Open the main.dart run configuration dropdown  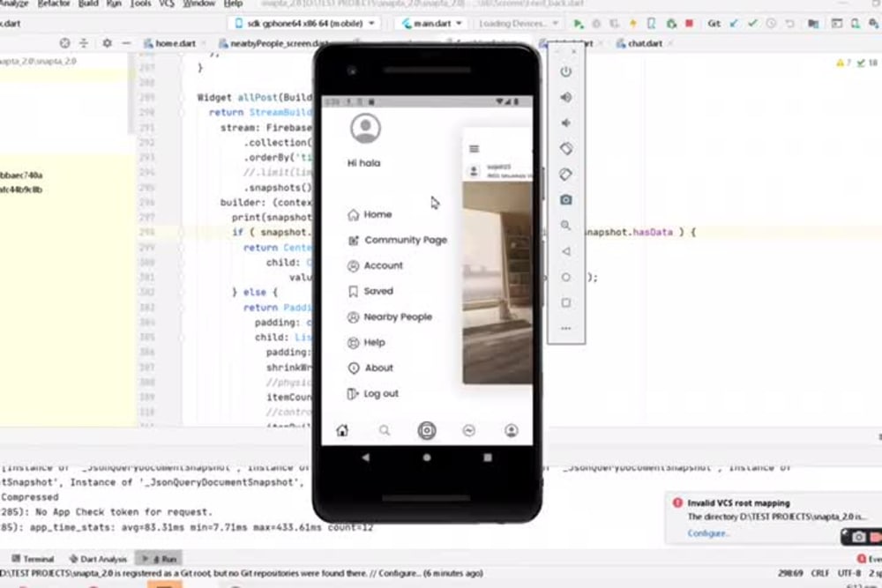[431, 23]
